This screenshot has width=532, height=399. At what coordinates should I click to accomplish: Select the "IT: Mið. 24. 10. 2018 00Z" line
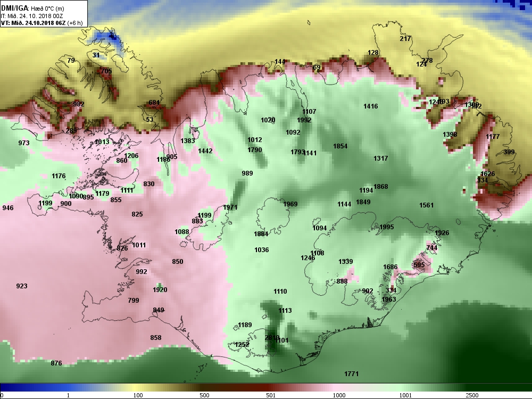click(x=32, y=16)
